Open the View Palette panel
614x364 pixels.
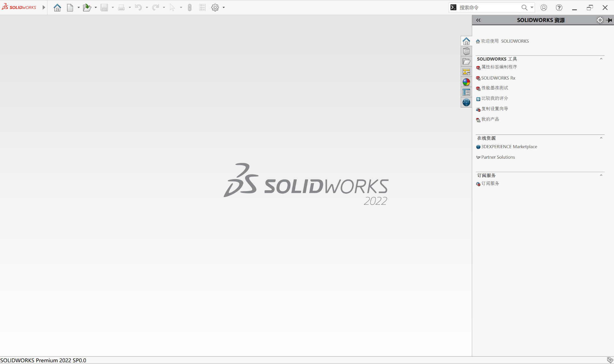point(466,71)
